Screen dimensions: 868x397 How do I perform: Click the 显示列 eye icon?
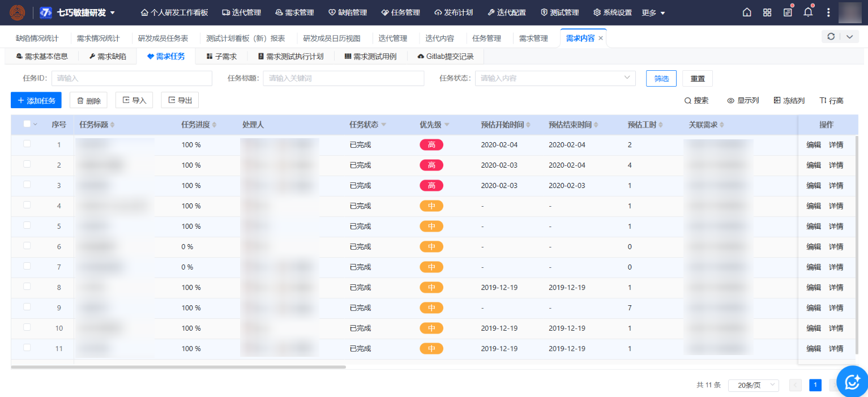tap(730, 101)
